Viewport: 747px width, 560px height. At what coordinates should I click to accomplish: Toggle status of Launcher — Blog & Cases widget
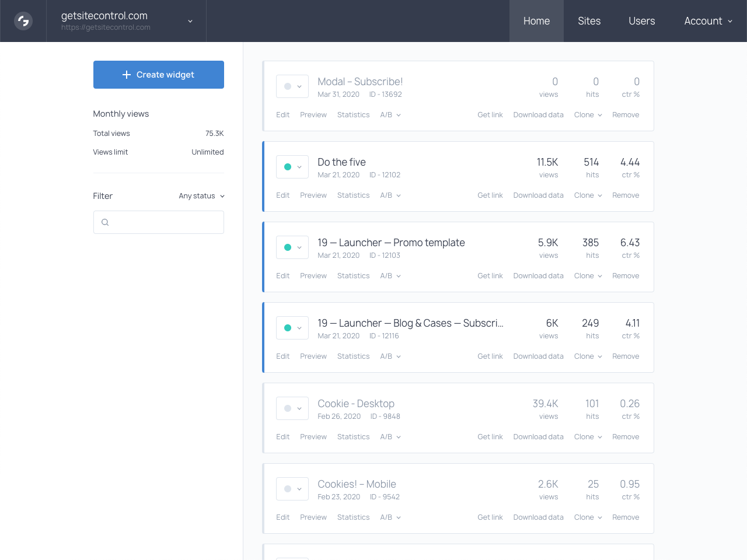tap(292, 328)
